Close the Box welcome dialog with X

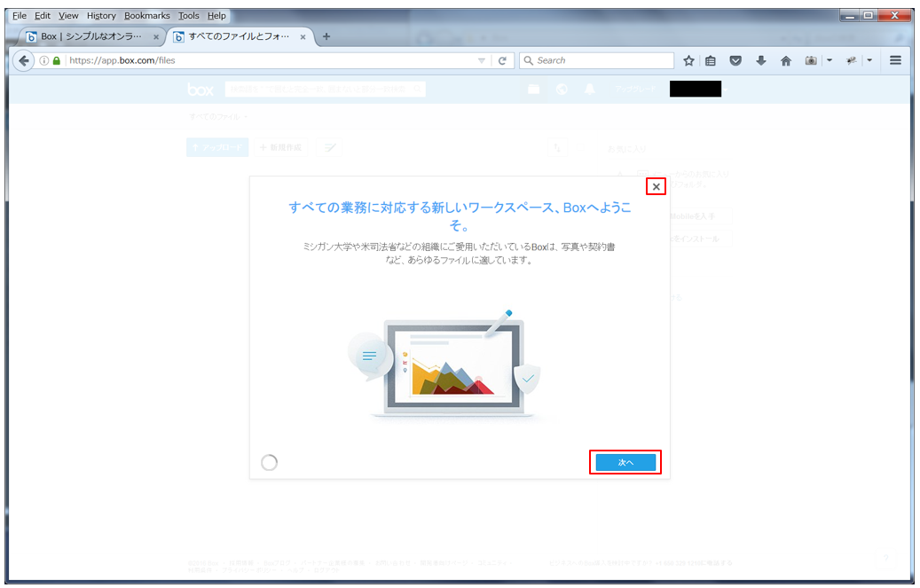(x=656, y=186)
